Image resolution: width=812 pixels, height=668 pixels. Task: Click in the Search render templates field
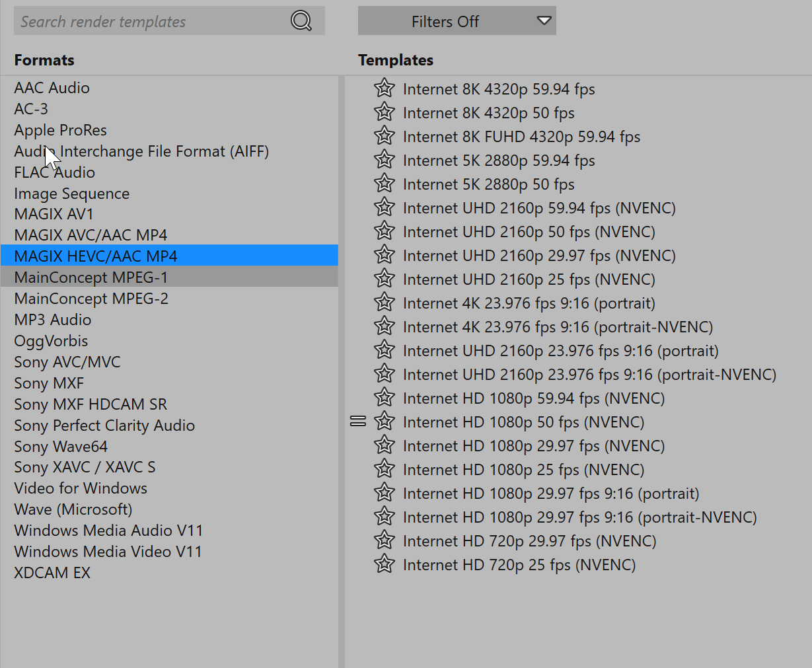pyautogui.click(x=149, y=21)
